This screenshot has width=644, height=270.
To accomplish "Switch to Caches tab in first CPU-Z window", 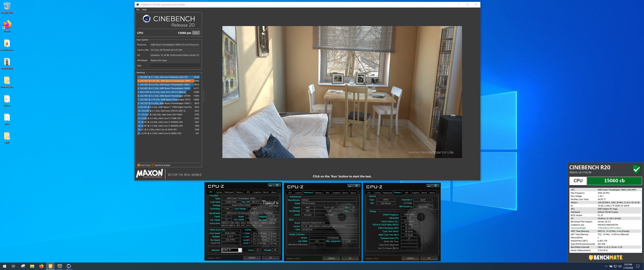I will 219,192.
